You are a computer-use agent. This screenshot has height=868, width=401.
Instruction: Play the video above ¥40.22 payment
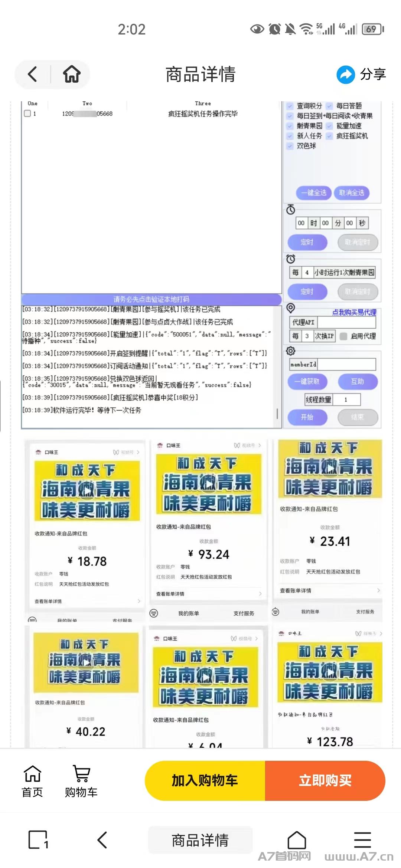(x=86, y=662)
